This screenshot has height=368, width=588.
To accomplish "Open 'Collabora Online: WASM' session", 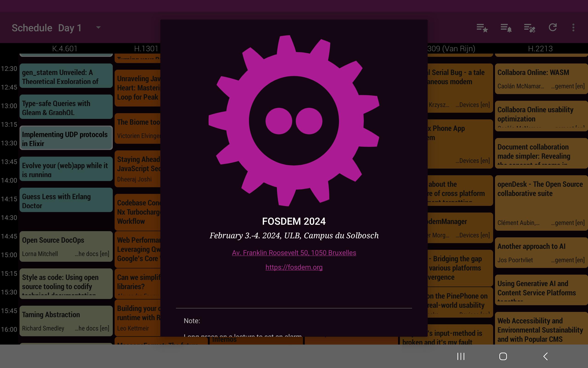I will pyautogui.click(x=541, y=79).
